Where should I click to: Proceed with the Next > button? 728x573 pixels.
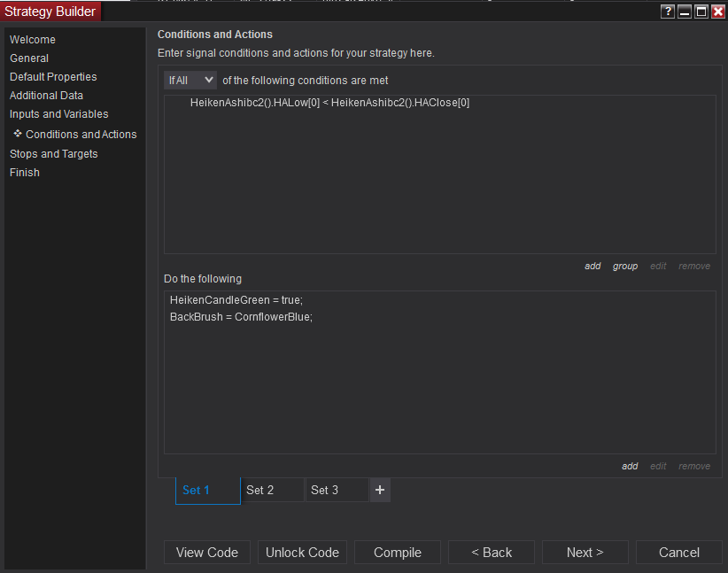(x=585, y=552)
